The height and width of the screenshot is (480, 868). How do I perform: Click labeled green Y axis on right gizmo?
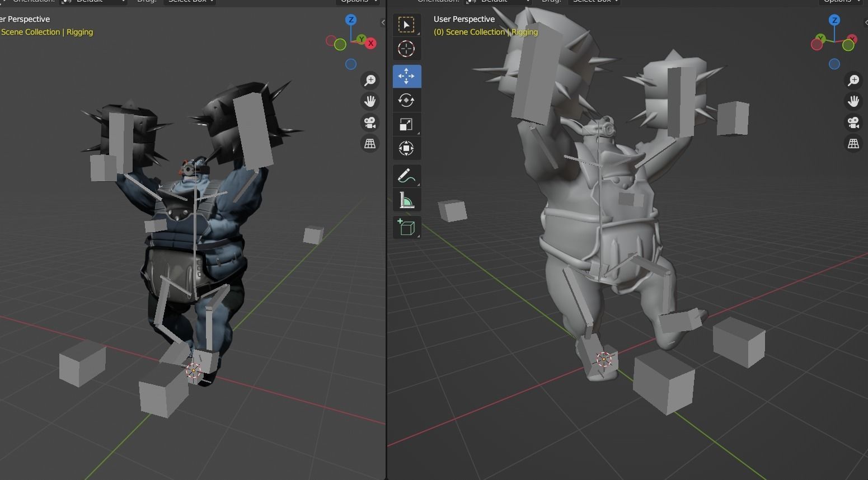(820, 38)
